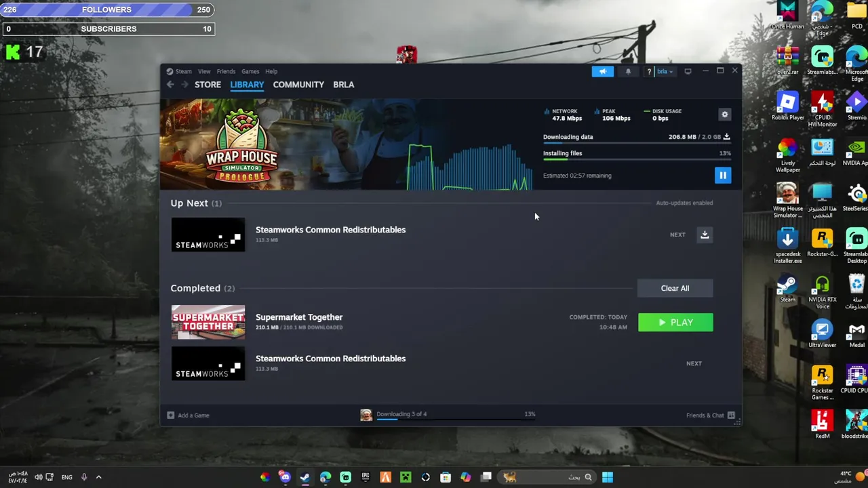Pause the current Wrap House download
This screenshot has height=488, width=868.
pyautogui.click(x=722, y=176)
